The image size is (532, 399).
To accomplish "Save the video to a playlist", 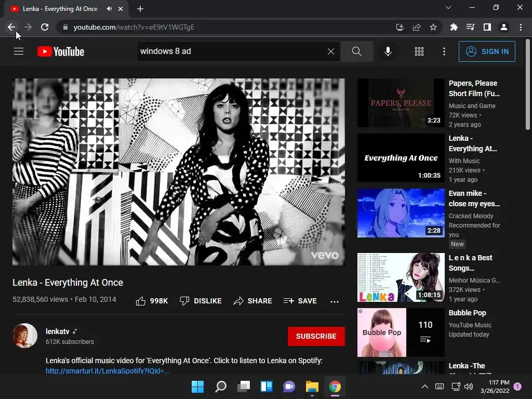I will 300,301.
